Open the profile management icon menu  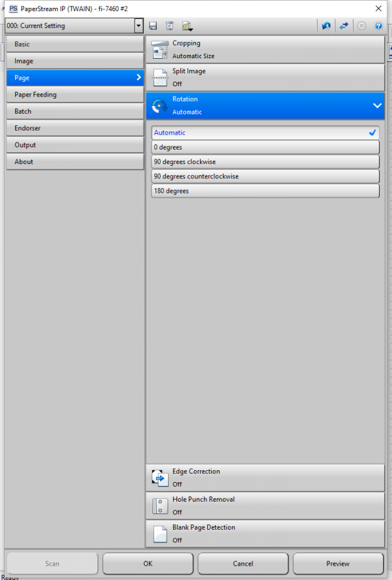[188, 26]
